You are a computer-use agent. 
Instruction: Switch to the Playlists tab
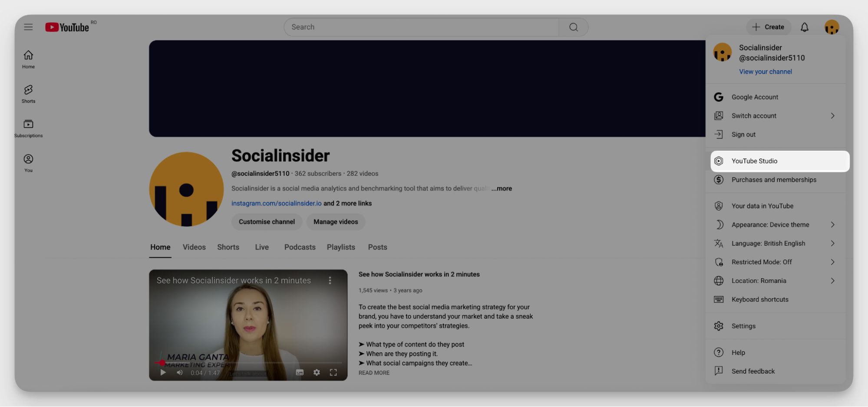coord(341,247)
